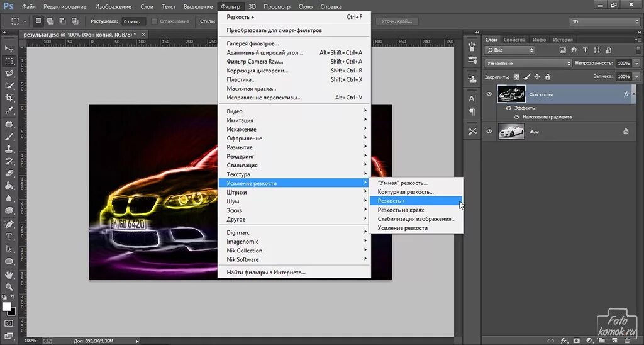Select the Path Selection tool
644x345 pixels.
coord(9,249)
